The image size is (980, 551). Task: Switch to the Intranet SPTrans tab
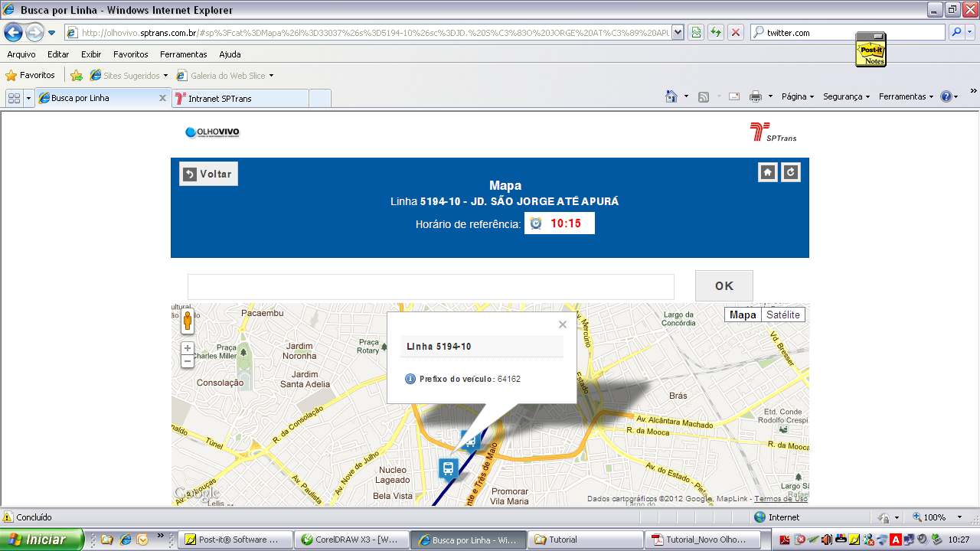[x=240, y=98]
